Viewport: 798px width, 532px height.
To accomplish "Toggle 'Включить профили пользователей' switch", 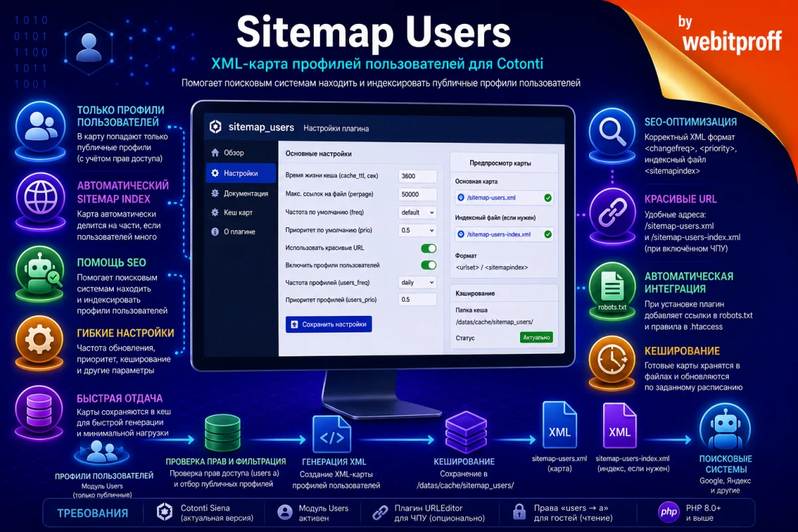I will coord(429,265).
